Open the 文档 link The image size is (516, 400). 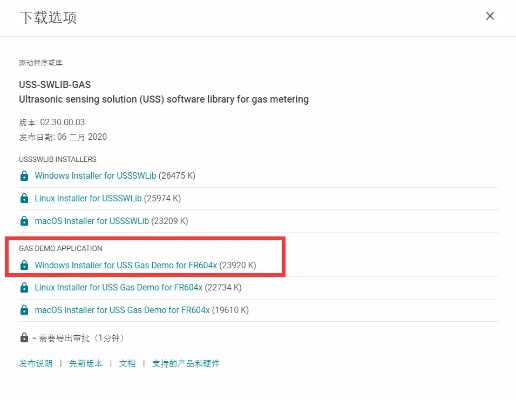tap(127, 363)
